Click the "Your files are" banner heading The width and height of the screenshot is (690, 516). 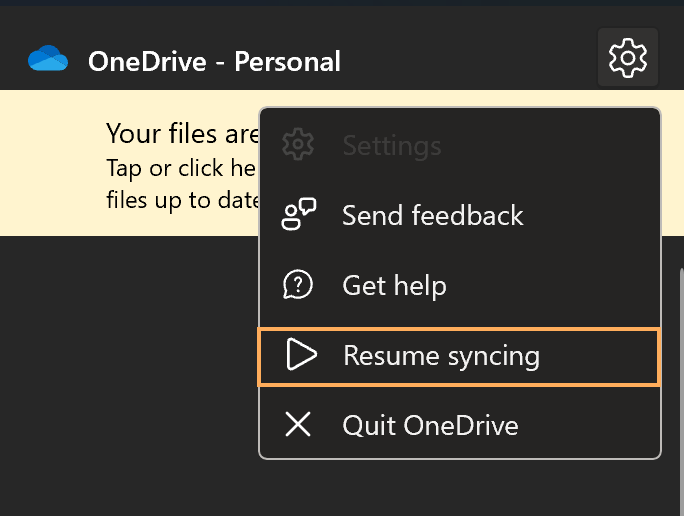pos(181,133)
